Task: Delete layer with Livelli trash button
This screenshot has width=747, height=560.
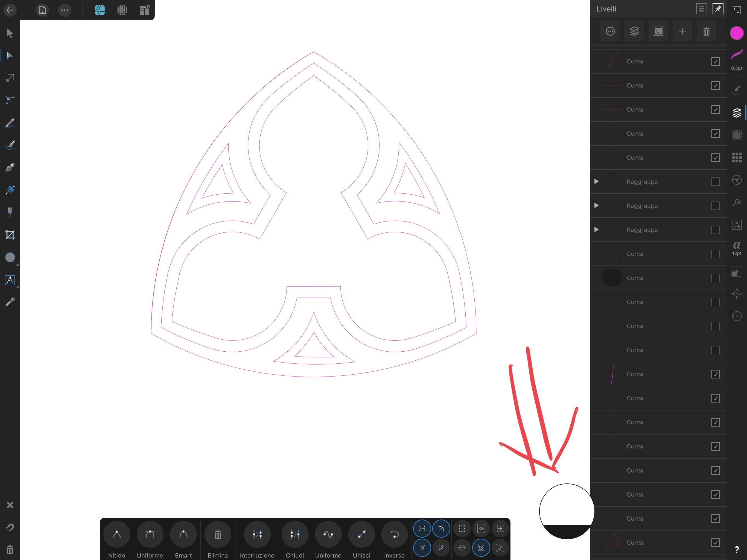Action: pos(706,31)
